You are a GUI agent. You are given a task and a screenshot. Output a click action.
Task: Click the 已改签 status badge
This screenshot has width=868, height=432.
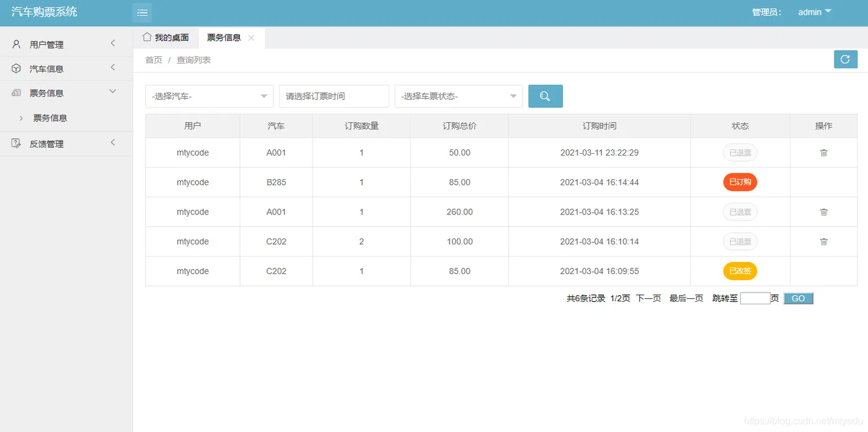[740, 271]
